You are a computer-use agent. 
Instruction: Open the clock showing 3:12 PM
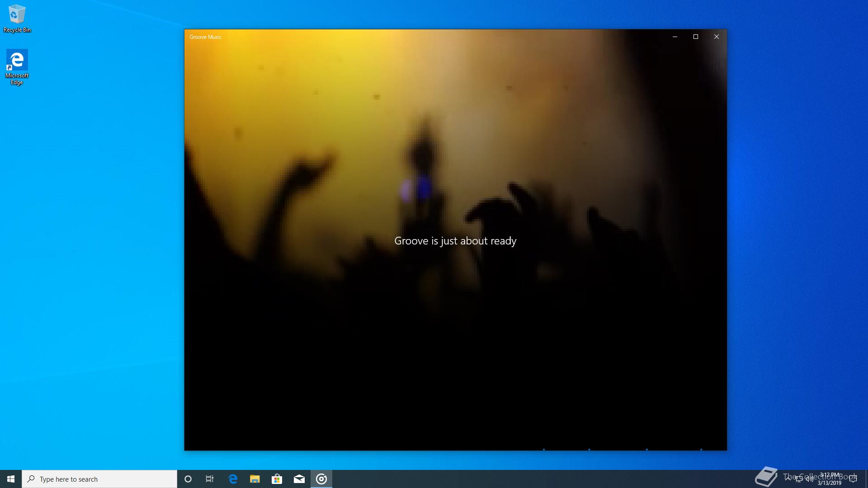[830, 479]
